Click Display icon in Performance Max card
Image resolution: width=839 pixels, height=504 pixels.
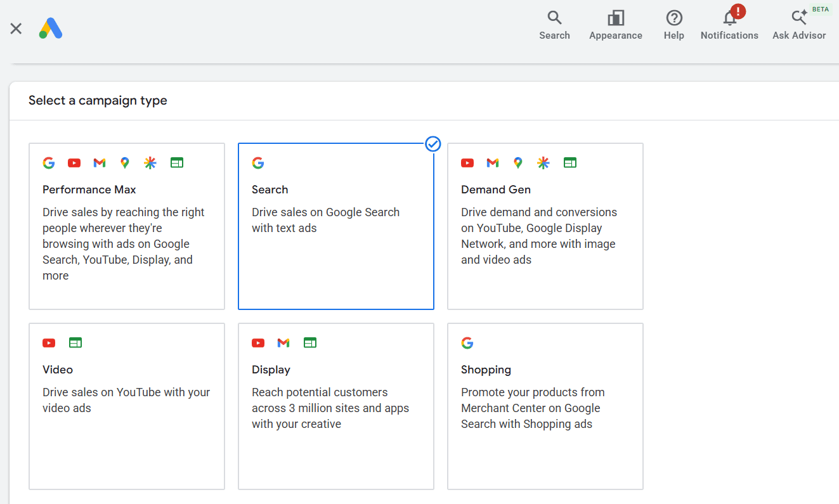[177, 163]
